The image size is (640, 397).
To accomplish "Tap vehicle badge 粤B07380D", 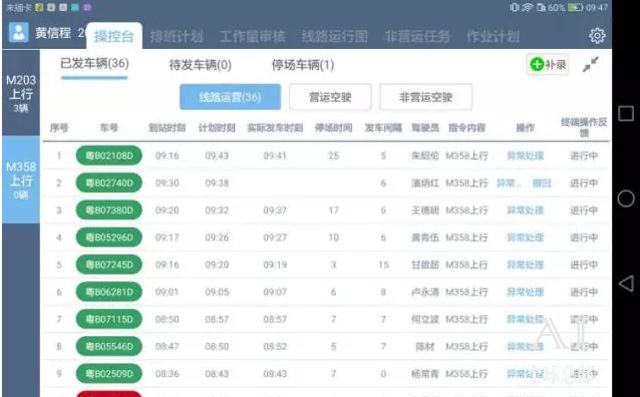I will click(109, 210).
